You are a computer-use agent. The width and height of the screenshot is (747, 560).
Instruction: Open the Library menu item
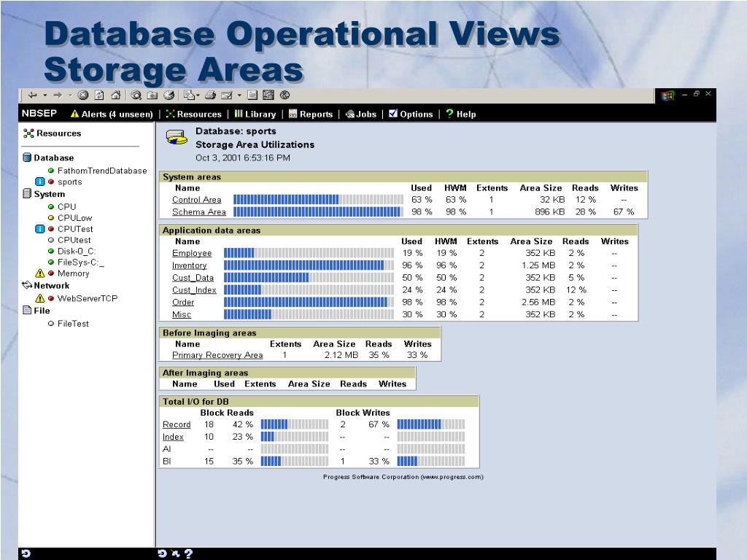[255, 114]
